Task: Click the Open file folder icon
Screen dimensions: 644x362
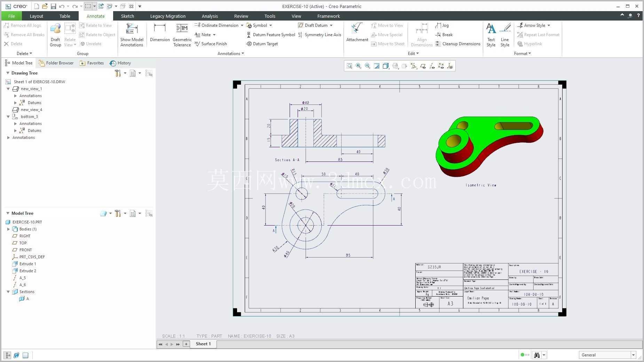Action: 45,6
